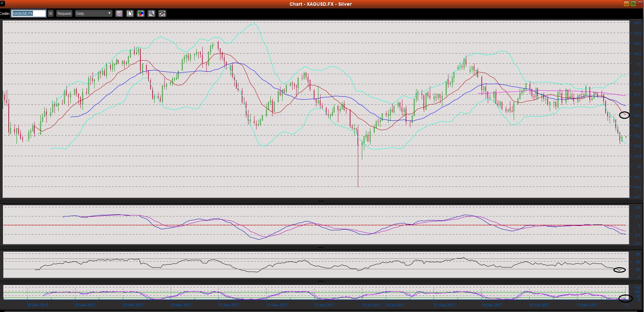This screenshot has height=312, width=644.
Task: Click the 13-Nov-2017 date label
Action: [587, 305]
